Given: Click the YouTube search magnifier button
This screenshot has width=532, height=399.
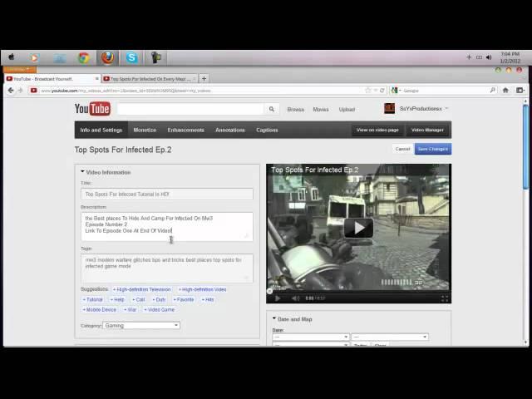Looking at the screenshot, I should tap(272, 109).
